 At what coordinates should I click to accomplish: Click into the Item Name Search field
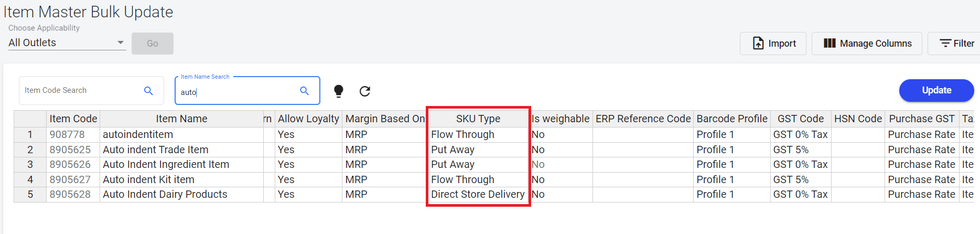[239, 92]
